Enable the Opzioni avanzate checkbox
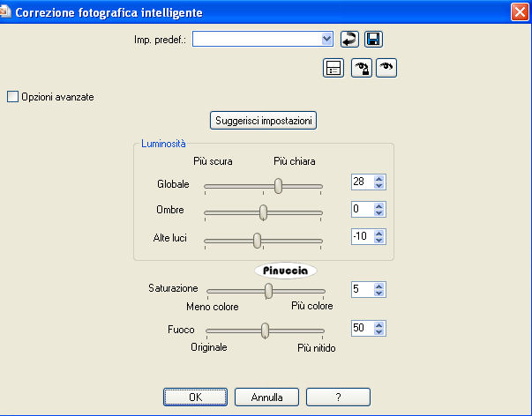The image size is (532, 416). click(x=12, y=97)
